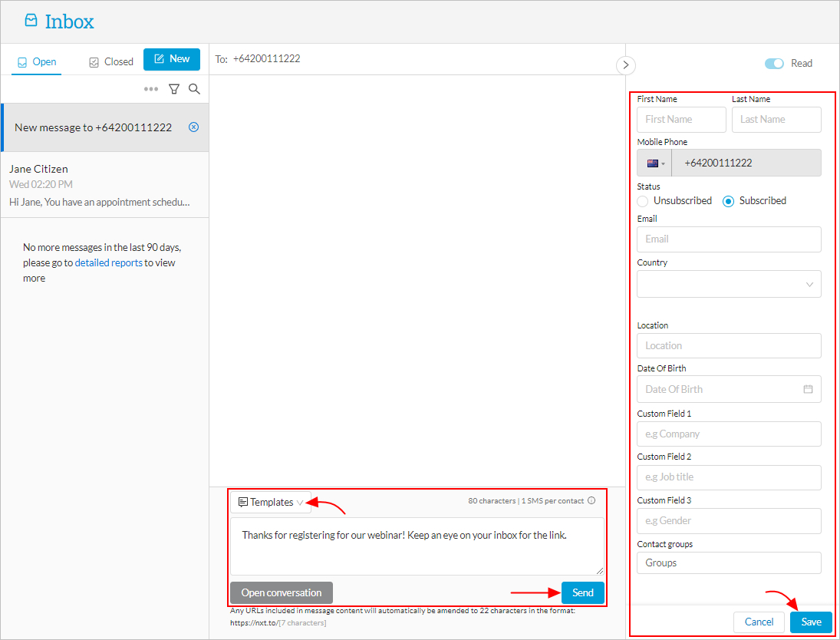The width and height of the screenshot is (840, 640).
Task: Open the three-dots more options menu
Action: pos(151,89)
